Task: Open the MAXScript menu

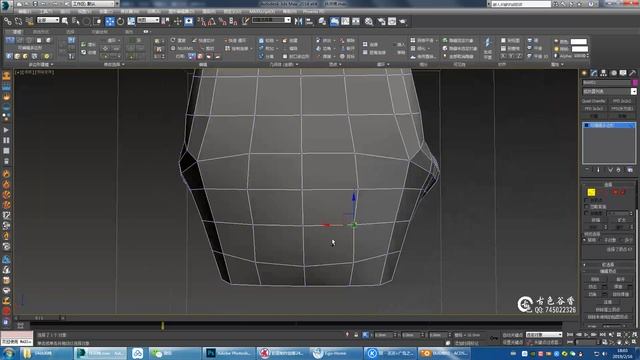Action: [262, 11]
